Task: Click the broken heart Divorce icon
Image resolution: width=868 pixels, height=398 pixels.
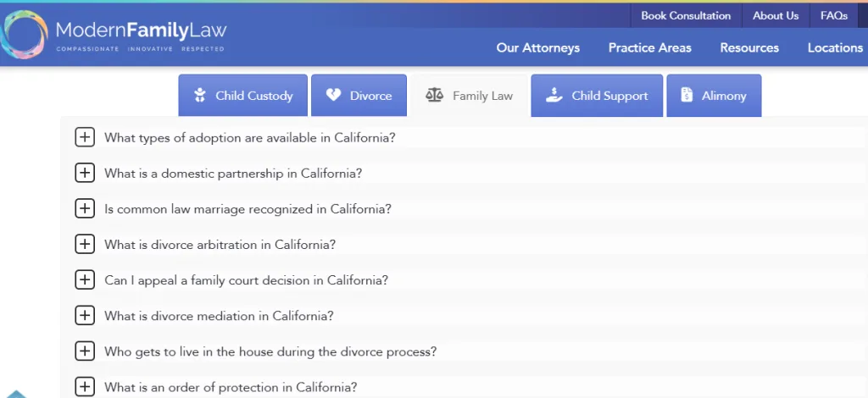Action: coord(334,96)
